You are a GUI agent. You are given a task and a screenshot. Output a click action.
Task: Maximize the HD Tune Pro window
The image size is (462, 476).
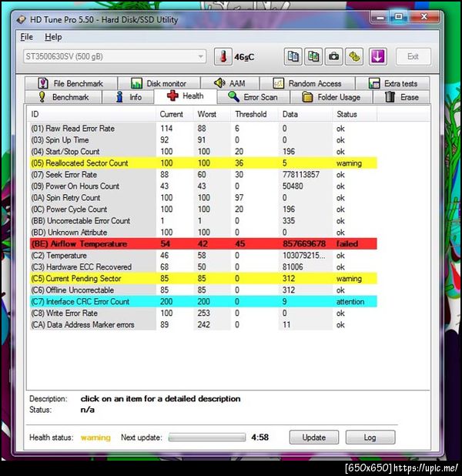coord(399,17)
